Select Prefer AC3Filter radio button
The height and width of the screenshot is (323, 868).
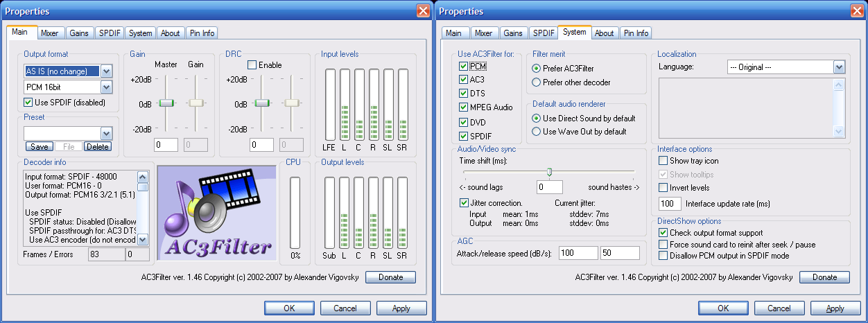pos(536,69)
